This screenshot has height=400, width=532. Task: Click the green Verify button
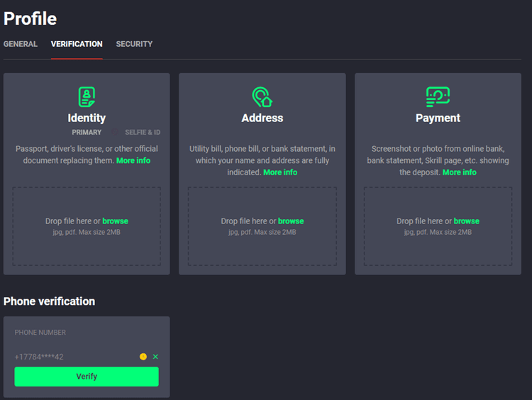(87, 377)
